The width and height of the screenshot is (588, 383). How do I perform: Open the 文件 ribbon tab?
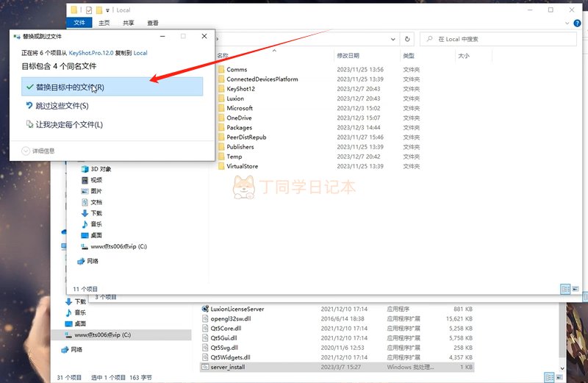(x=79, y=23)
